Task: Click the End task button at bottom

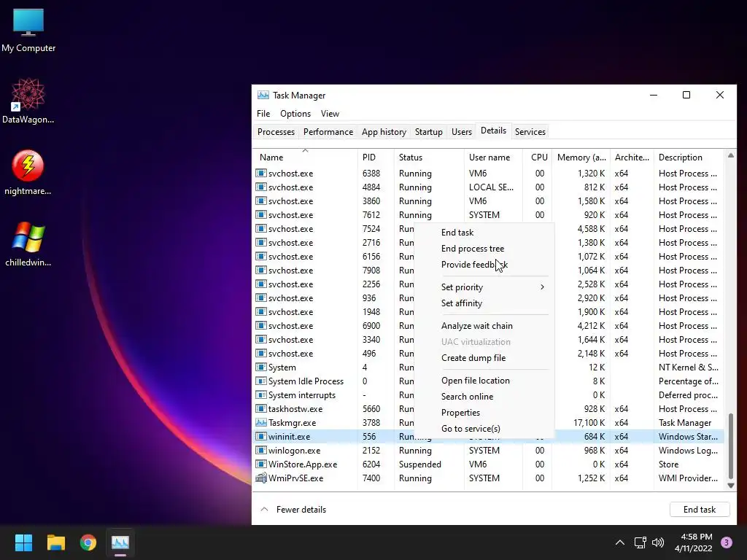Action: point(700,510)
